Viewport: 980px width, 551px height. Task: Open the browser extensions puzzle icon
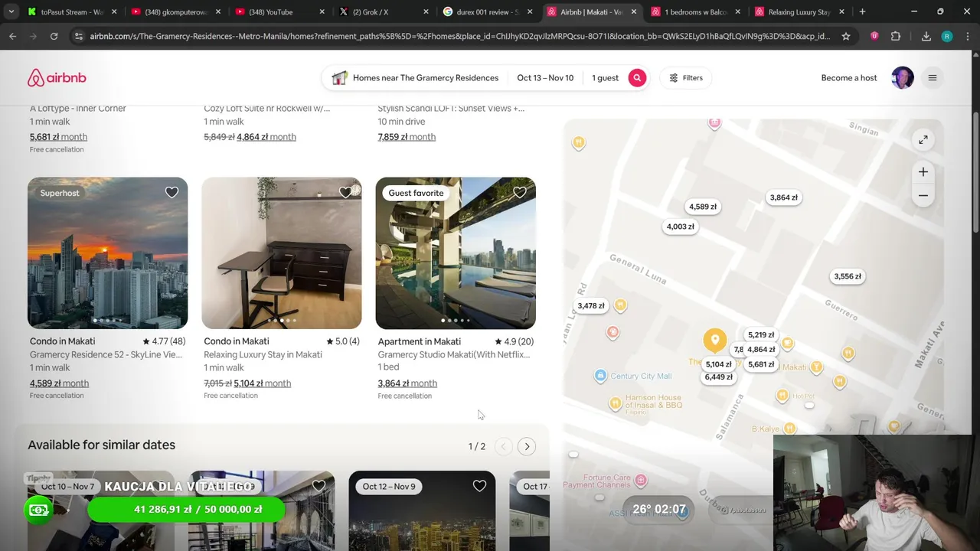pyautogui.click(x=896, y=36)
